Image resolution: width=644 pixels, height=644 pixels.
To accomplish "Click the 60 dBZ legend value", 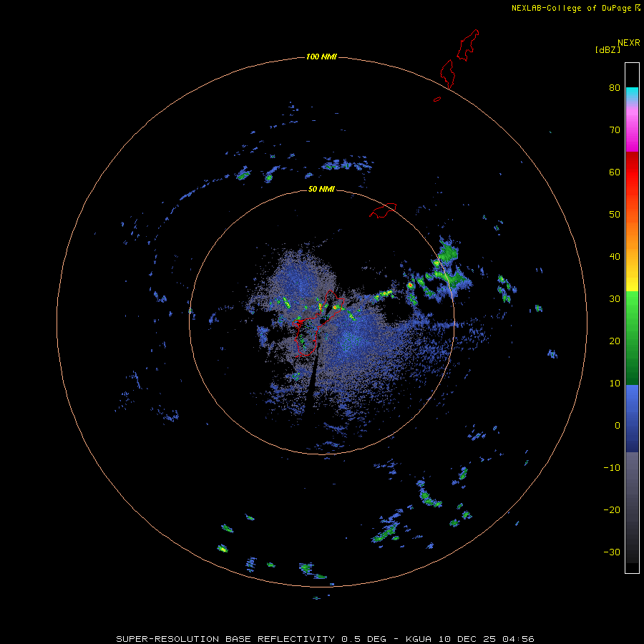I will point(615,172).
